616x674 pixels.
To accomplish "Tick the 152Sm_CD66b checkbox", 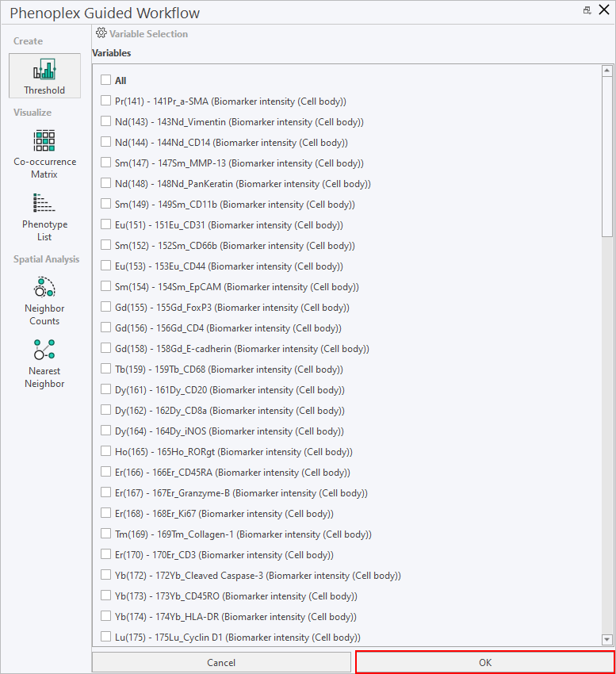I will pyautogui.click(x=105, y=245).
